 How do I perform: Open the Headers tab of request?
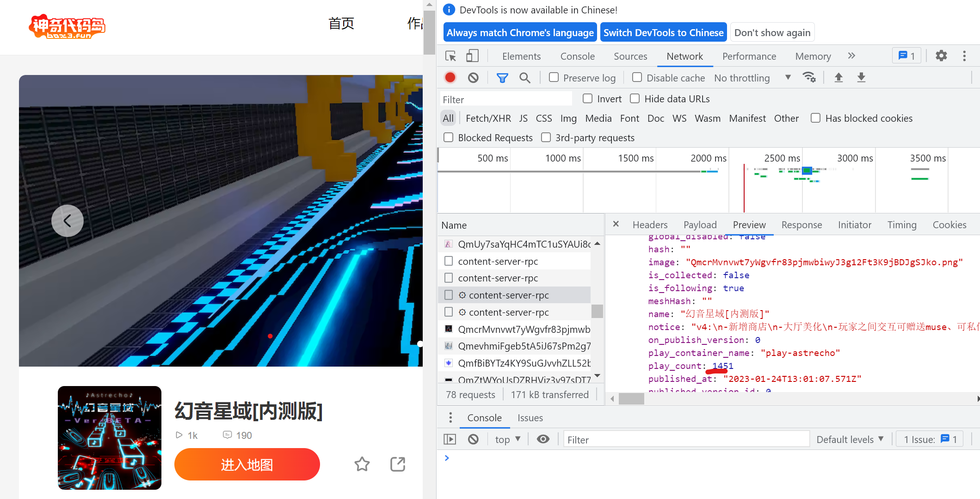tap(650, 225)
